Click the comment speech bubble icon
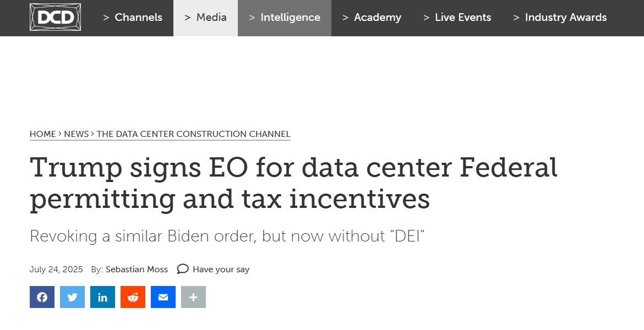This screenshot has width=644, height=330. coord(183,269)
